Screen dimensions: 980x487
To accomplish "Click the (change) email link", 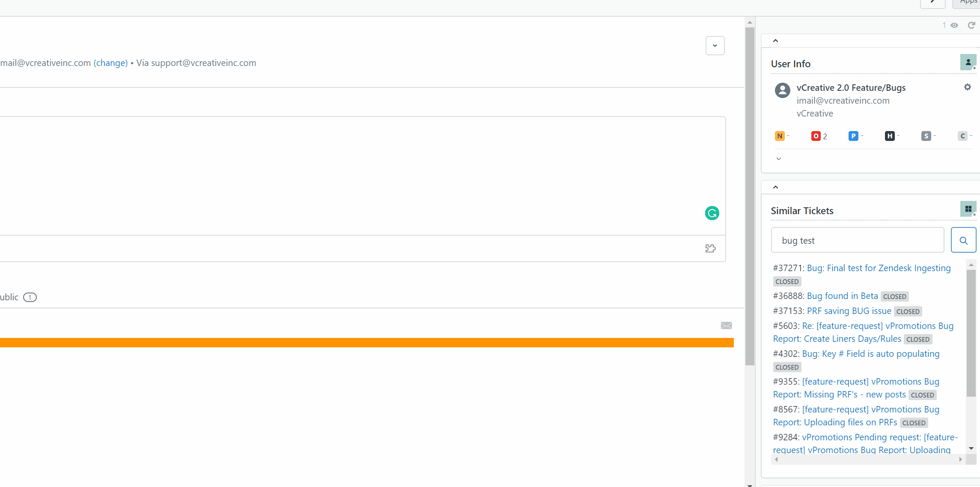I will (x=110, y=63).
